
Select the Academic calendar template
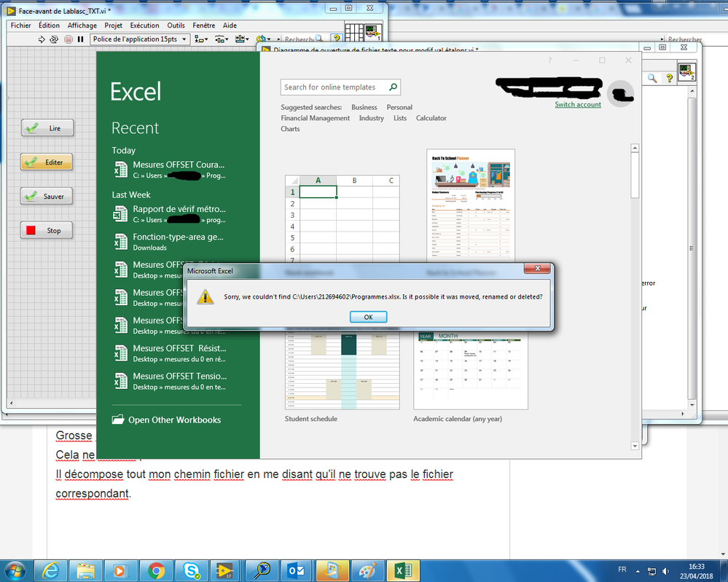471,371
